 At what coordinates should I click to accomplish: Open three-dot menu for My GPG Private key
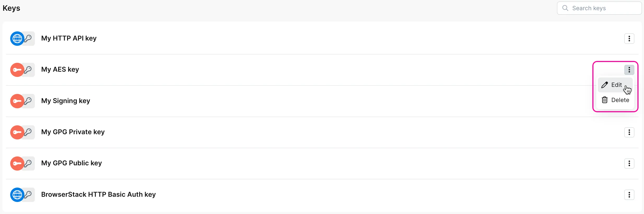tap(629, 132)
